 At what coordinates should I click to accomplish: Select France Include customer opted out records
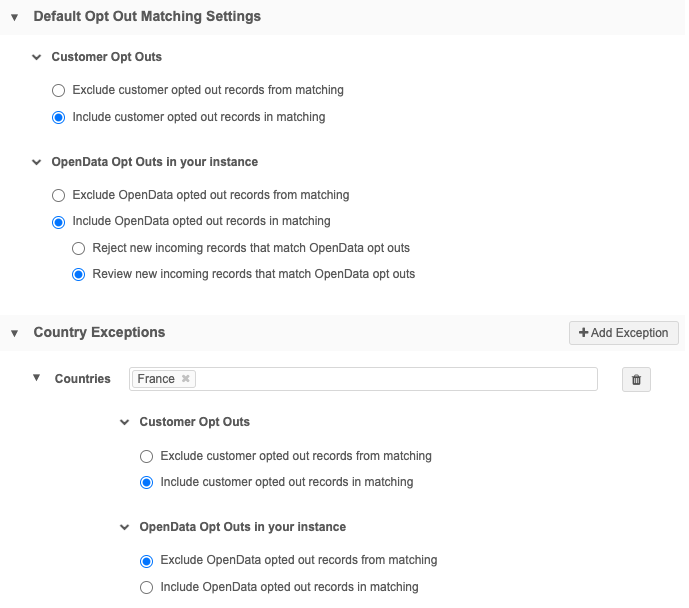tap(147, 482)
